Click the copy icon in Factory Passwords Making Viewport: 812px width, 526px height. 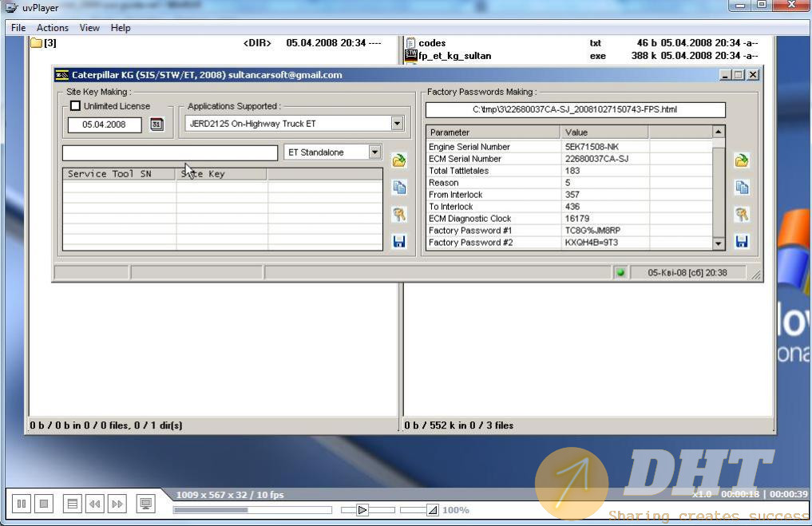742,188
